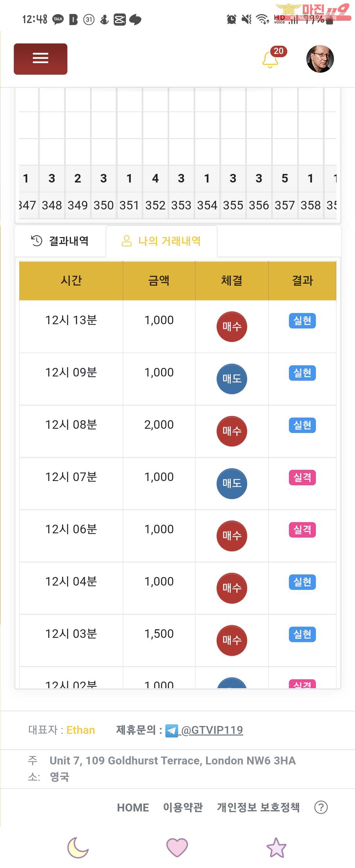355x868 pixels.
Task: Tap the pink heart icon
Action: click(177, 847)
